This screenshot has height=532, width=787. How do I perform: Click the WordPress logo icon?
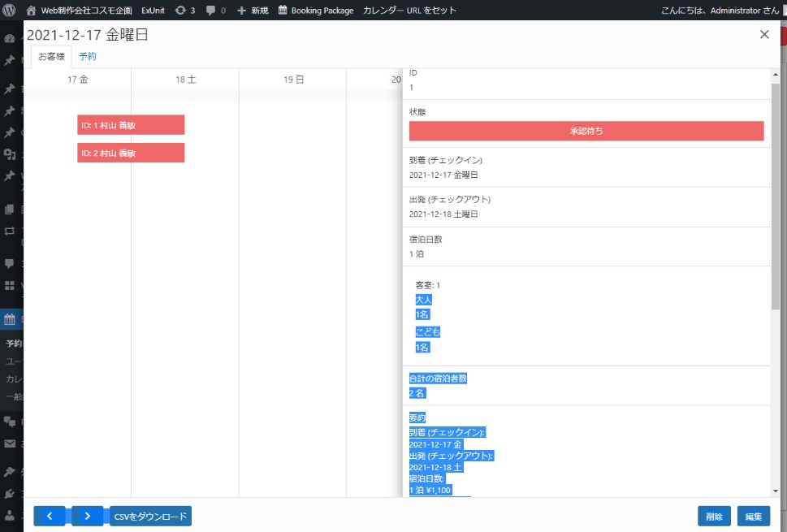[x=10, y=11]
